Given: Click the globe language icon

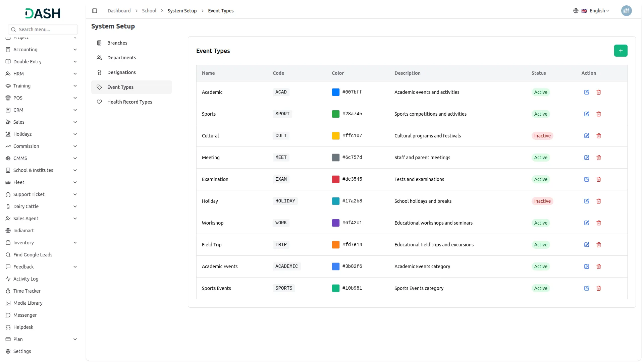Looking at the screenshot, I should pos(576,11).
